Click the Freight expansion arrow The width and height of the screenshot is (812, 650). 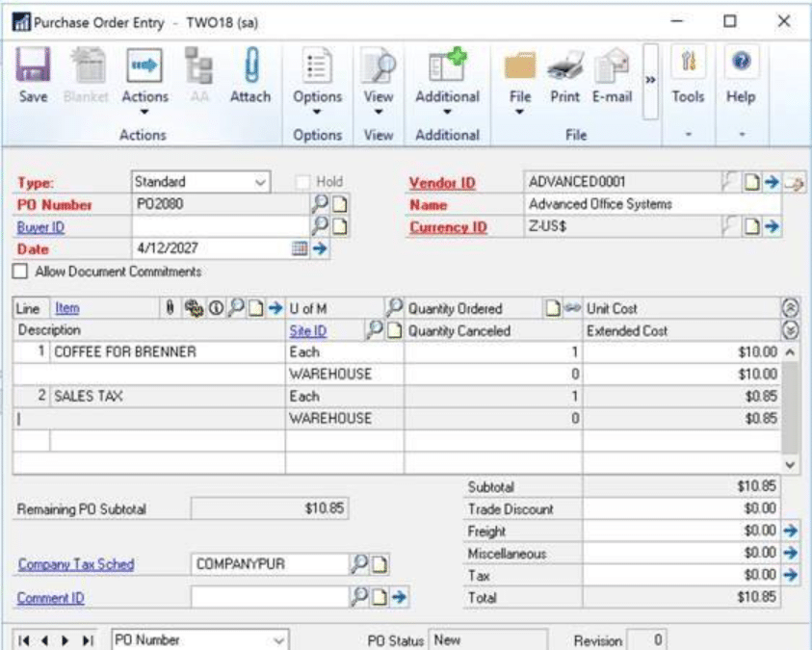tap(792, 531)
